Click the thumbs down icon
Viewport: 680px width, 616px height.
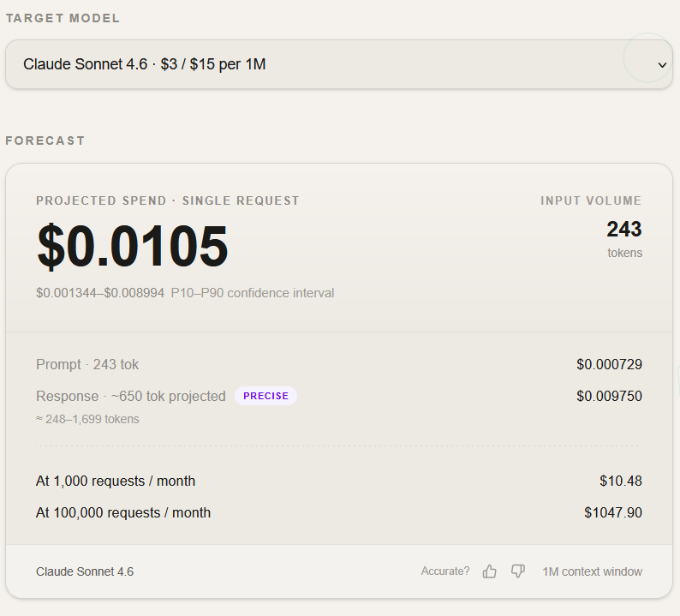518,571
